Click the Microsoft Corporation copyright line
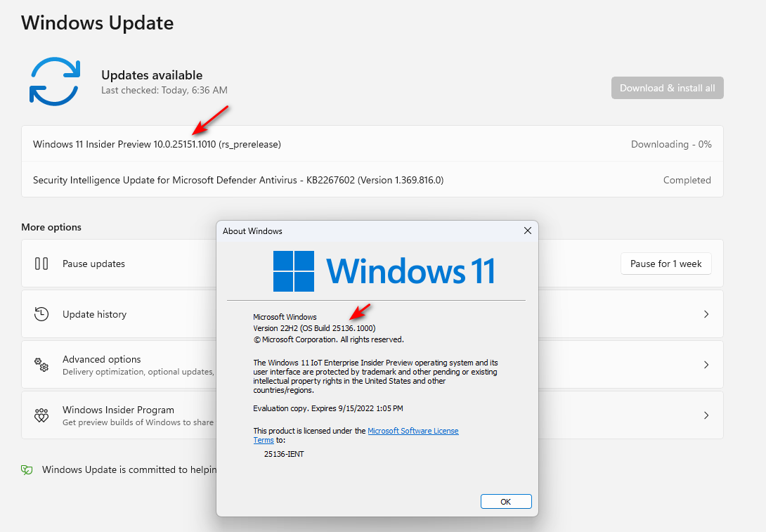This screenshot has width=766, height=532. pyautogui.click(x=329, y=339)
